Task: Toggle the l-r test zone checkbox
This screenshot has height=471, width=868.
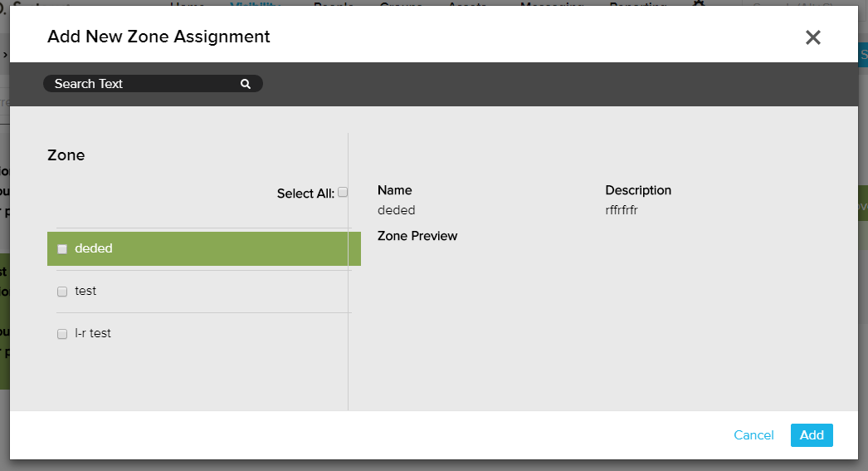Action: [x=62, y=334]
